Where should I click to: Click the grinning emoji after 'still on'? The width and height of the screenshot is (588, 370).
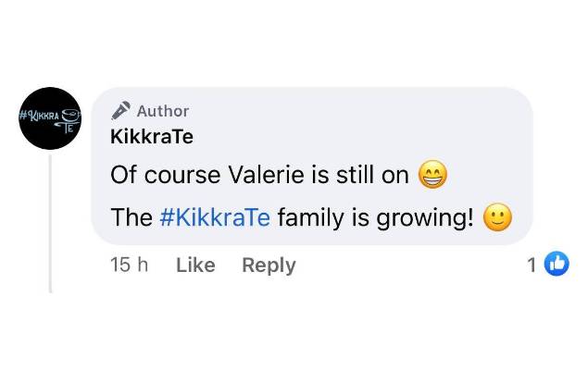432,175
